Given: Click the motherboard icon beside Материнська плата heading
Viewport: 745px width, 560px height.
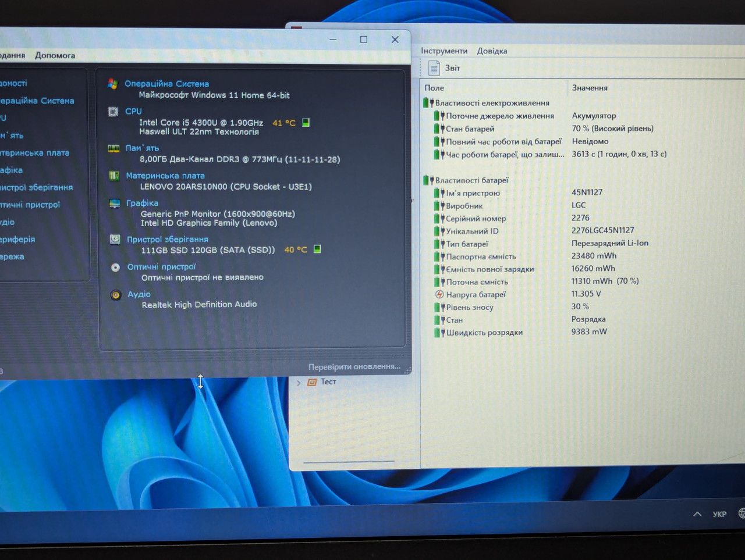Looking at the screenshot, I should [114, 176].
